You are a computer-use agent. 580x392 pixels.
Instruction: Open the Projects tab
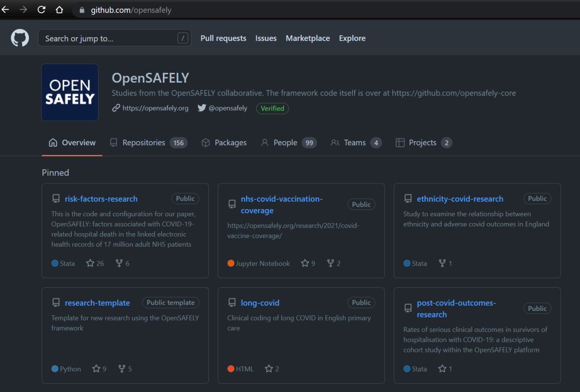click(x=424, y=142)
